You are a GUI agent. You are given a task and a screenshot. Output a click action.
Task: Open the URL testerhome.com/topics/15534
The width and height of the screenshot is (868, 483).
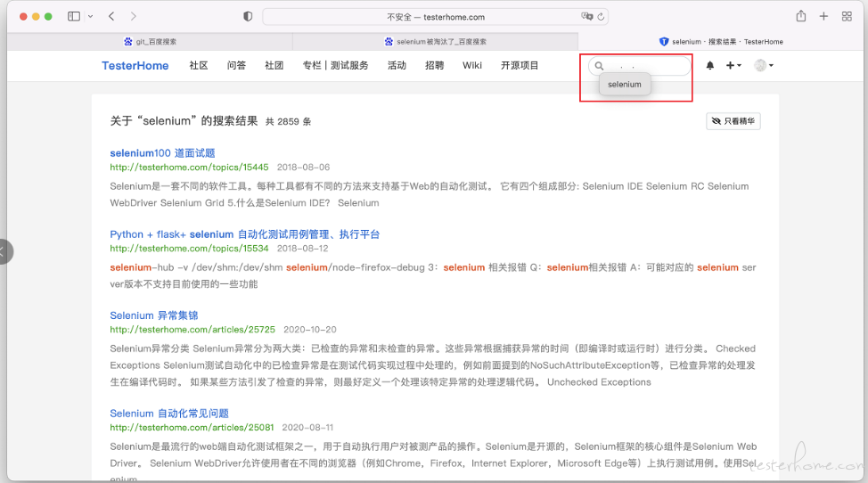click(x=189, y=249)
